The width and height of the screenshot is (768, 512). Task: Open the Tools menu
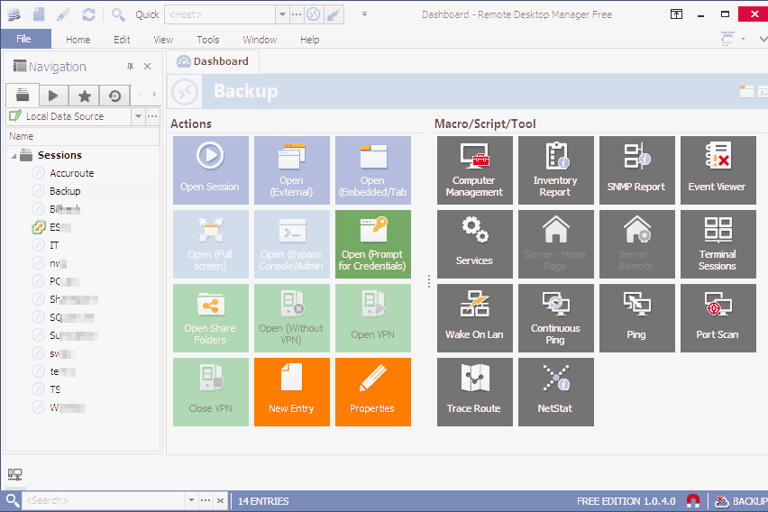(208, 40)
